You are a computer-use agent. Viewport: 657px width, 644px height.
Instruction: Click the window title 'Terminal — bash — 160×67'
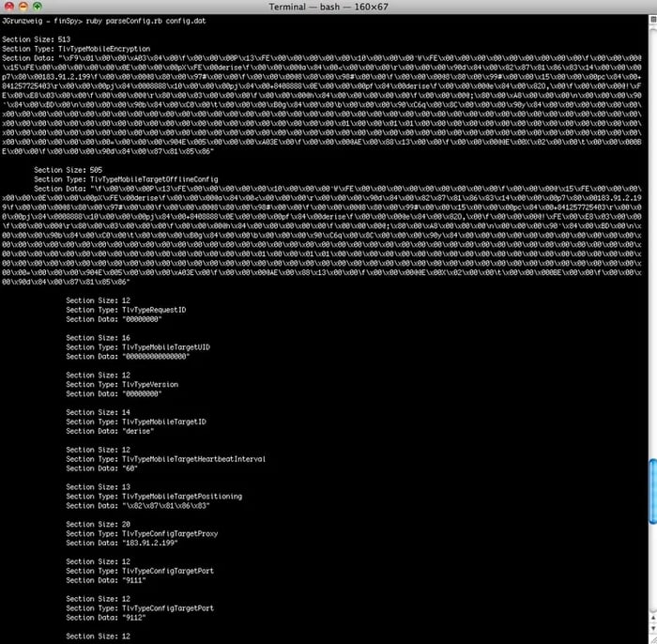tap(328, 7)
